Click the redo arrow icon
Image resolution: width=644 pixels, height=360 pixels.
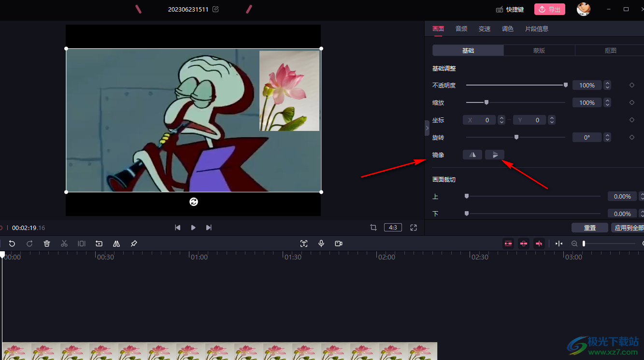[29, 244]
